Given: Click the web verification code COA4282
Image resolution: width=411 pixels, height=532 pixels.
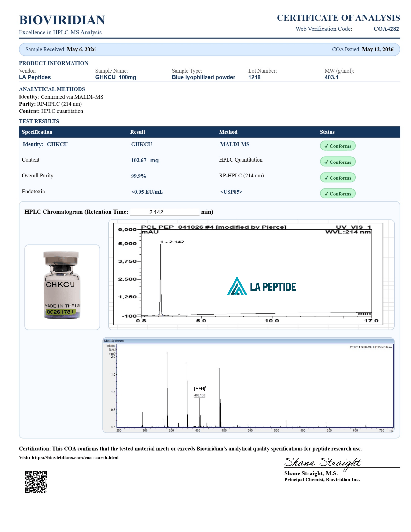Looking at the screenshot, I should tap(386, 29).
